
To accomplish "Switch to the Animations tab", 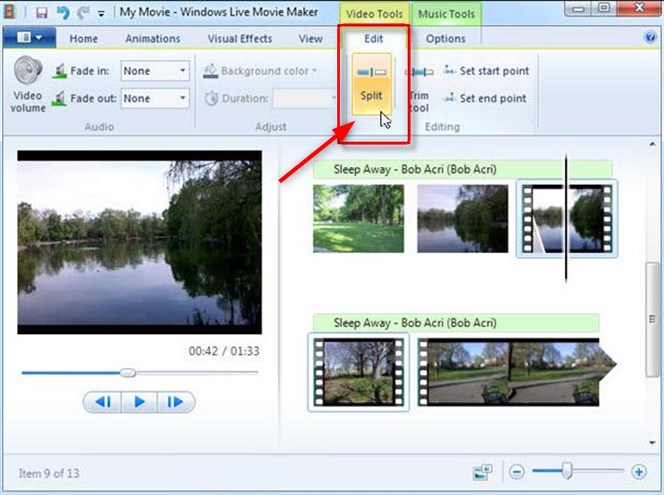I will 152,39.
